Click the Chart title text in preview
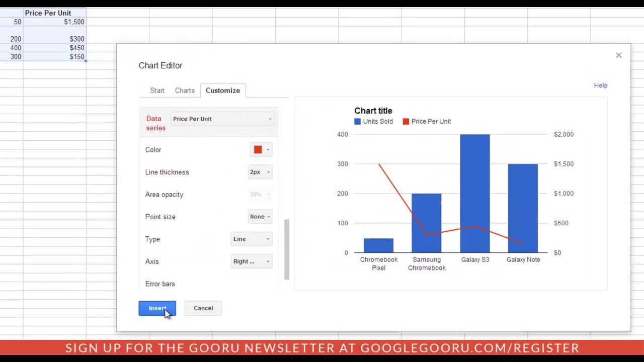This screenshot has height=362, width=644. coord(373,111)
